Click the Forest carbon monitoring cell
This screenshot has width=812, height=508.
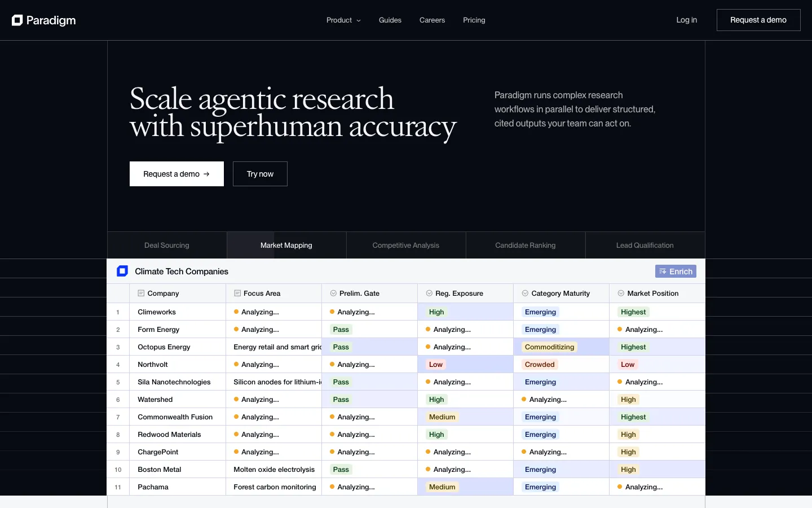(x=274, y=487)
